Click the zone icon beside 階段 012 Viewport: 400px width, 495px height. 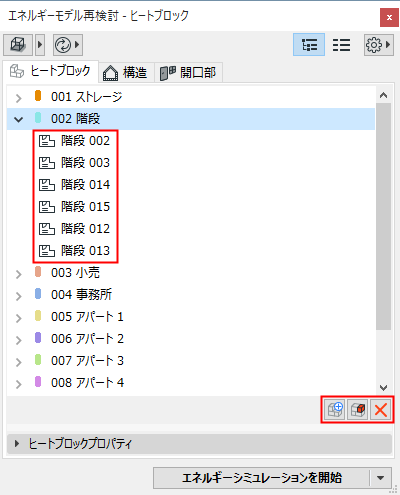pyautogui.click(x=47, y=229)
